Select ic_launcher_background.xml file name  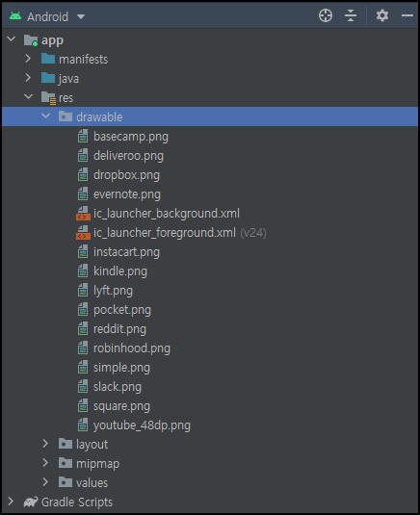[167, 214]
